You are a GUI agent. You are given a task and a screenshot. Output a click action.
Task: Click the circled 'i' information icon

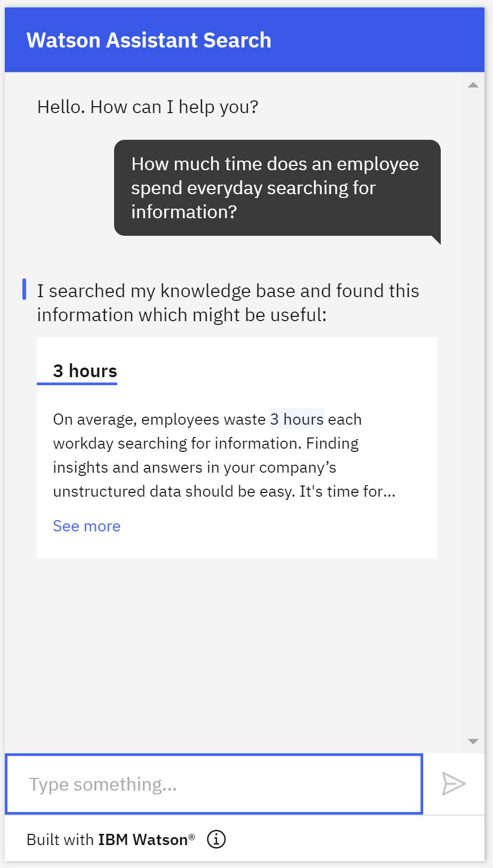216,839
